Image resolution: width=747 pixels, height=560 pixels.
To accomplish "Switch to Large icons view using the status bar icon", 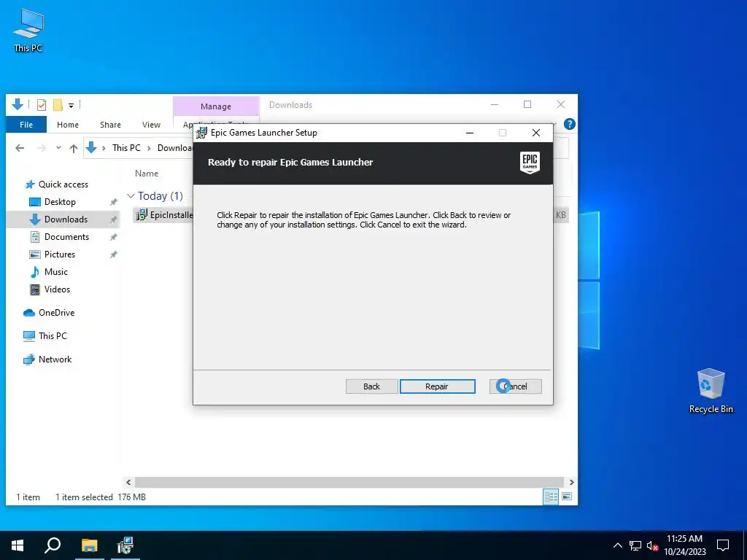I will (566, 497).
